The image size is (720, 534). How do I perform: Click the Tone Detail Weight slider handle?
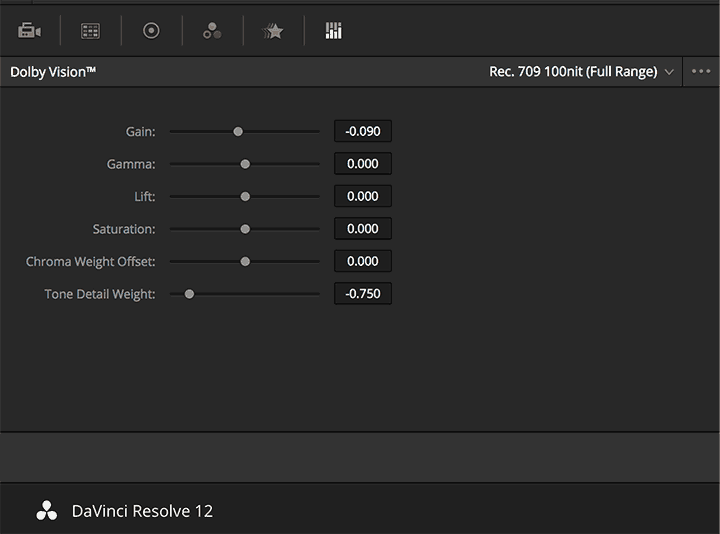tap(189, 294)
